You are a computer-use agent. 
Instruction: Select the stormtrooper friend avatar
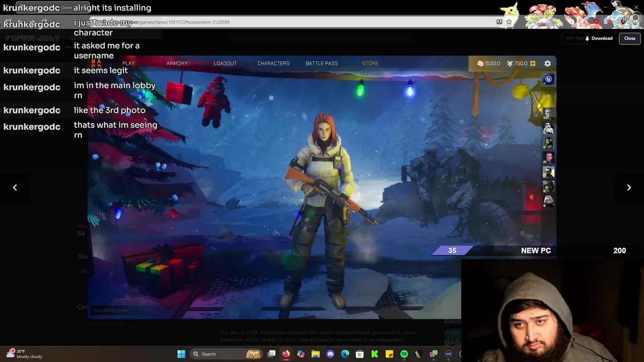pyautogui.click(x=548, y=129)
